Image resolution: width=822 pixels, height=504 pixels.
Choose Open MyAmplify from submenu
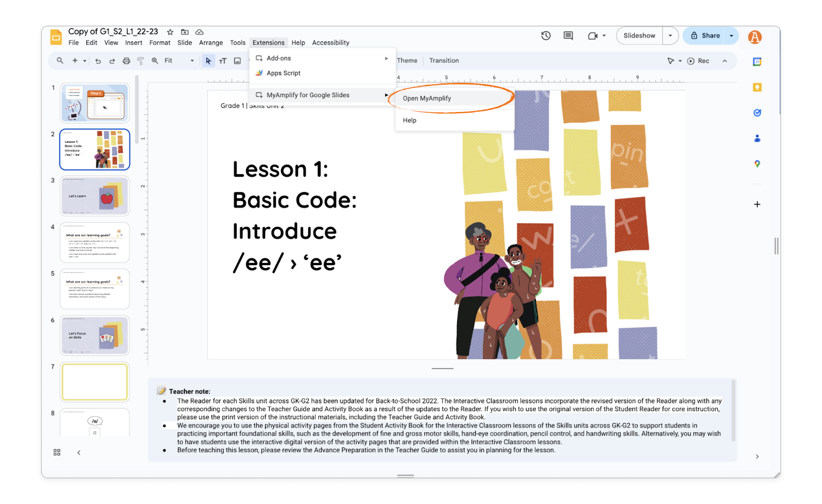point(427,98)
